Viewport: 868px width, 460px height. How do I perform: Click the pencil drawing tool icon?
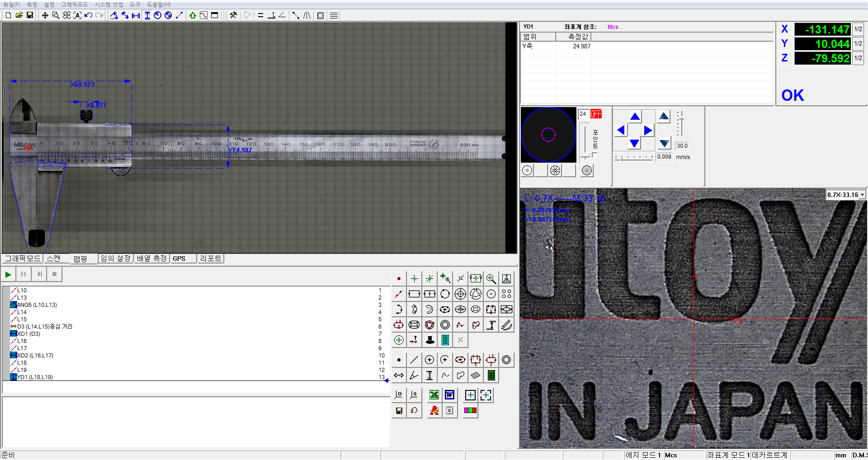506,325
